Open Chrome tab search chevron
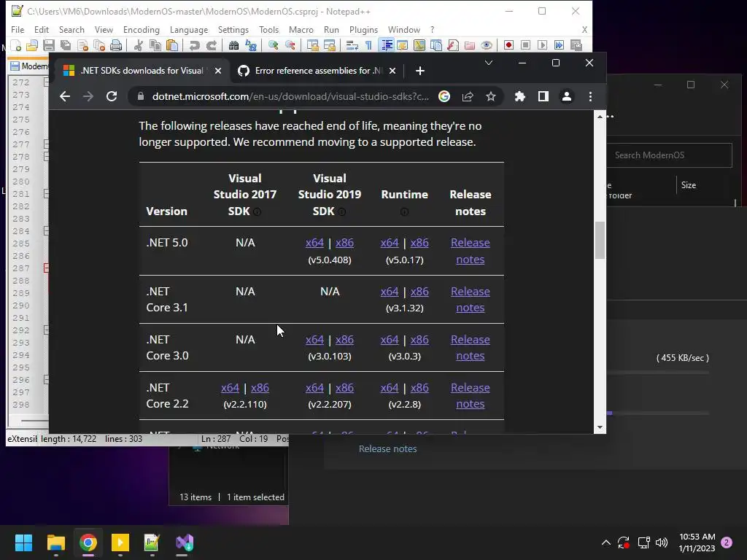The image size is (747, 560). tap(489, 63)
